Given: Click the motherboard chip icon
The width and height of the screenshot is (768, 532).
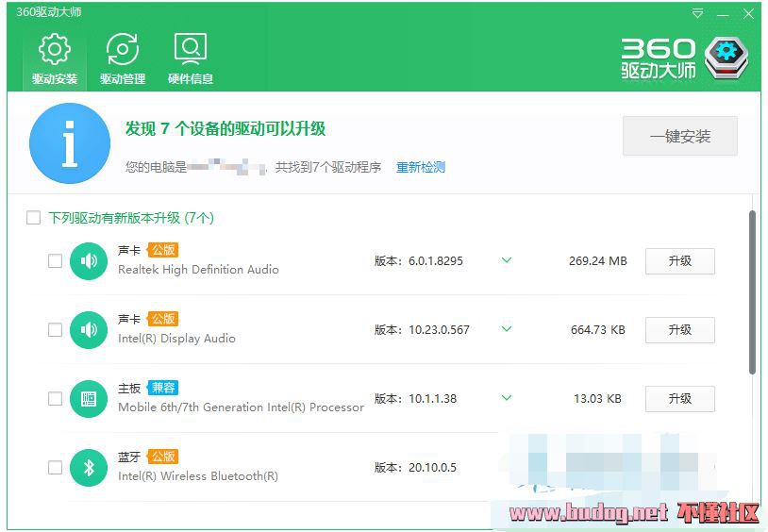Looking at the screenshot, I should coord(89,398).
